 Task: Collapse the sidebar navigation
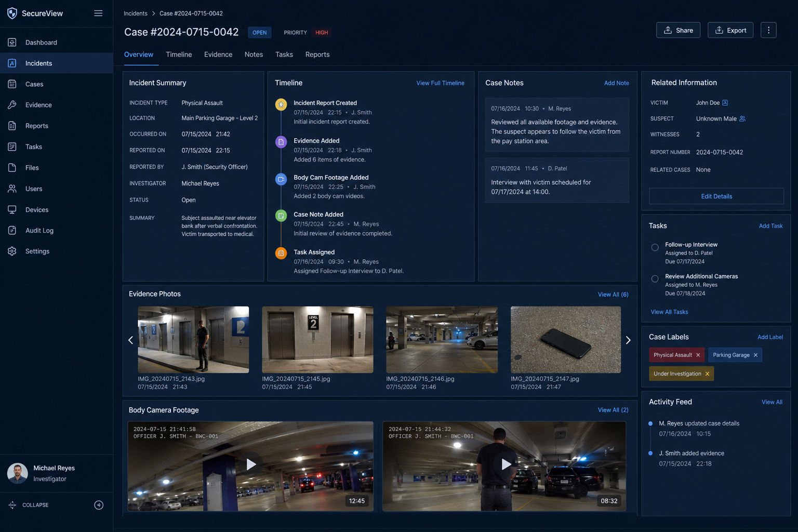pos(29,505)
